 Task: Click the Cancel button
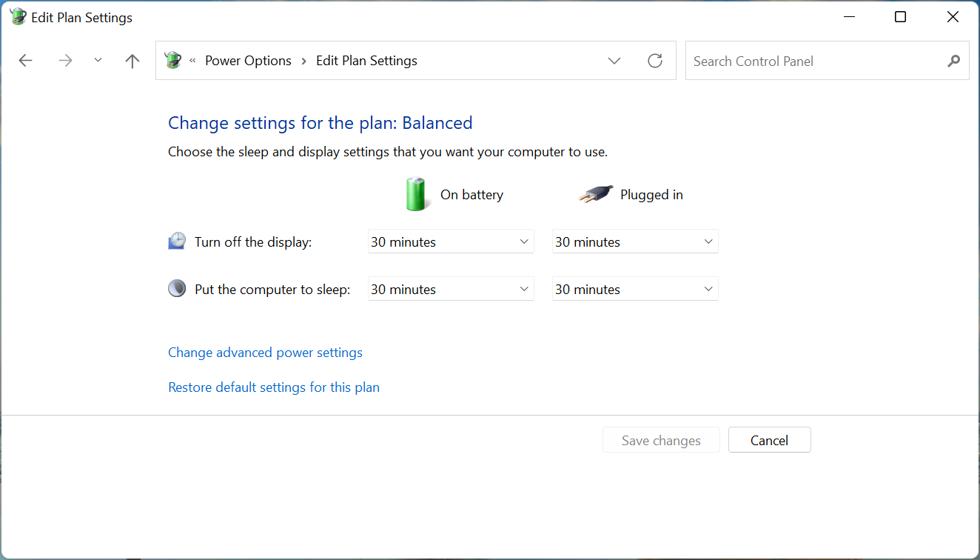pos(769,440)
